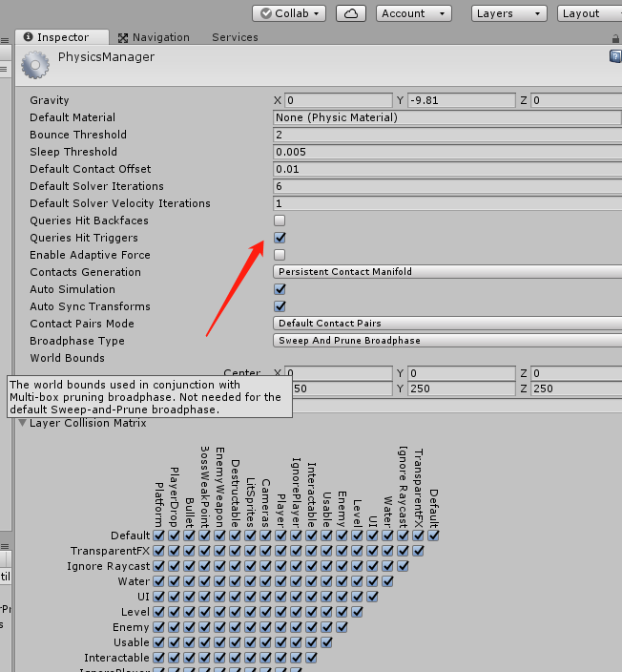Edit Default Solver Iterations field

point(447,186)
